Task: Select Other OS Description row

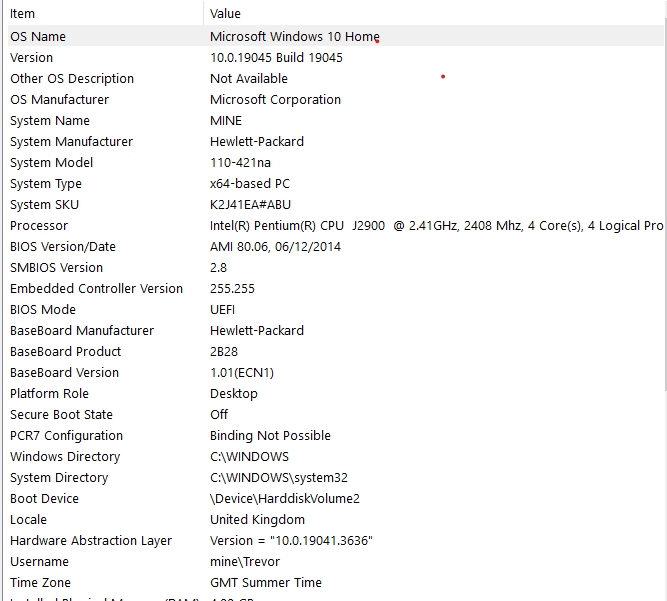Action: (x=72, y=78)
